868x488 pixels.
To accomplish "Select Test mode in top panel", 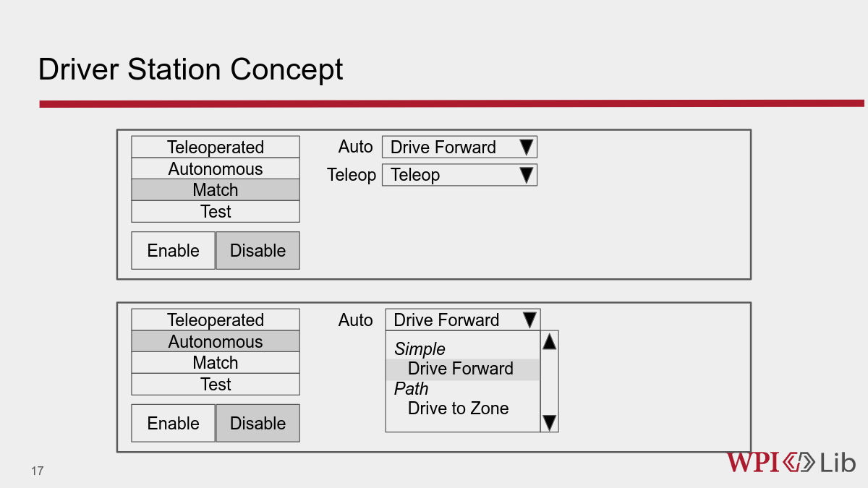I will [216, 211].
